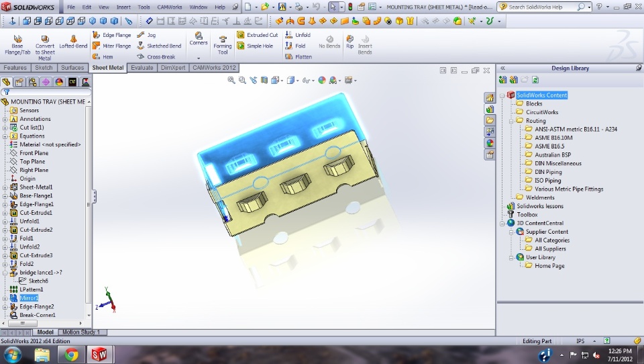This screenshot has height=364, width=644.
Task: Select the Fold command
Action: coord(295,46)
